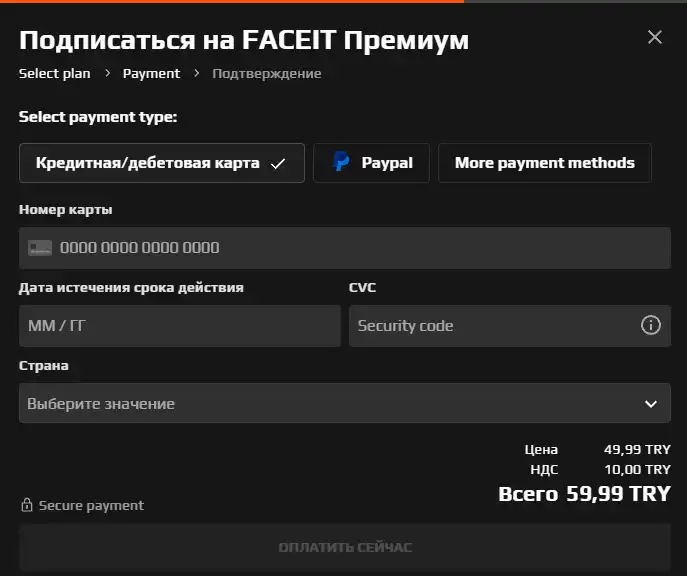Open the Payment breadcrumb step
The height and width of the screenshot is (576, 687).
tap(151, 73)
